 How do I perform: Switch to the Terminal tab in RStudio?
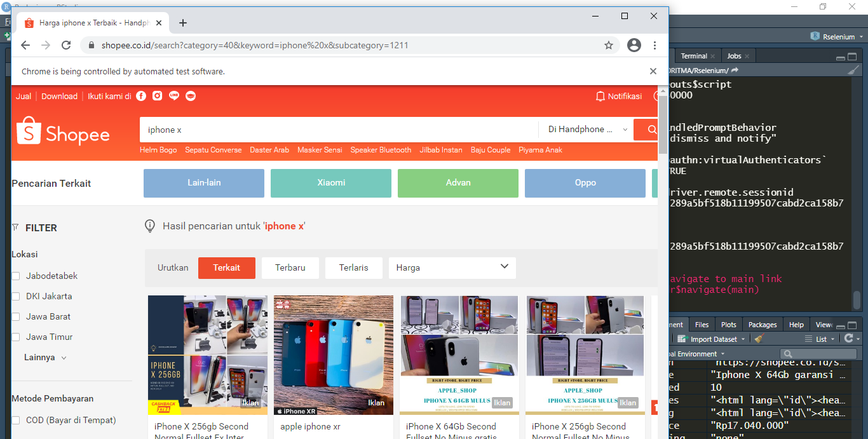pyautogui.click(x=694, y=56)
